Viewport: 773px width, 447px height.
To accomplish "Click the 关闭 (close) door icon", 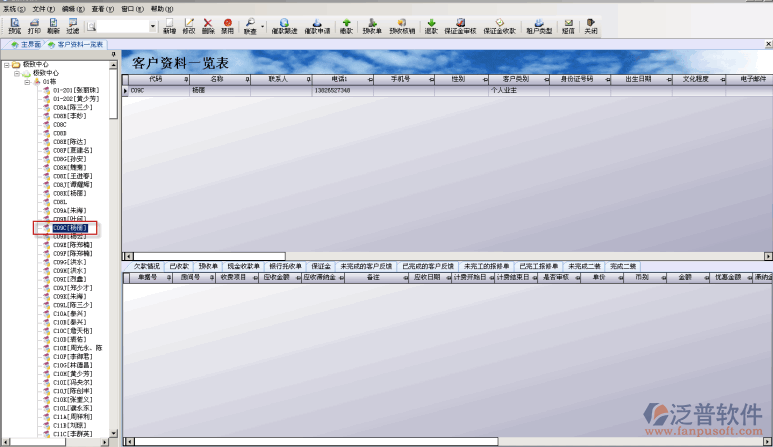I will [590, 23].
